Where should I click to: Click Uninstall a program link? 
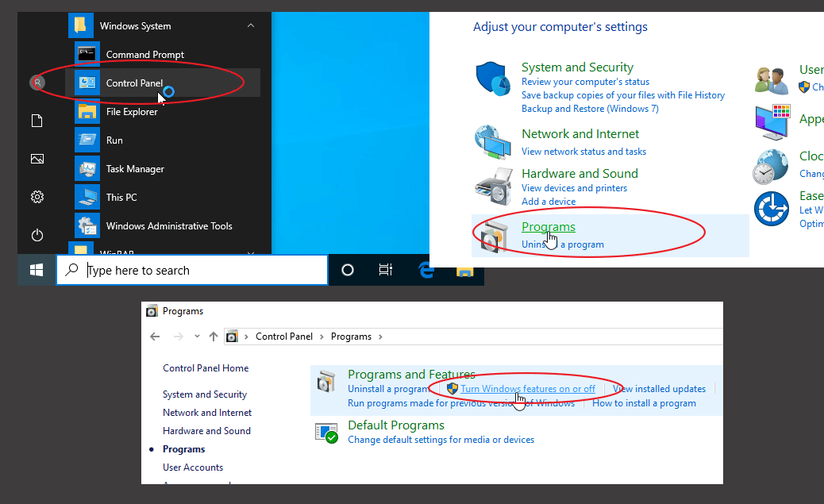[388, 389]
